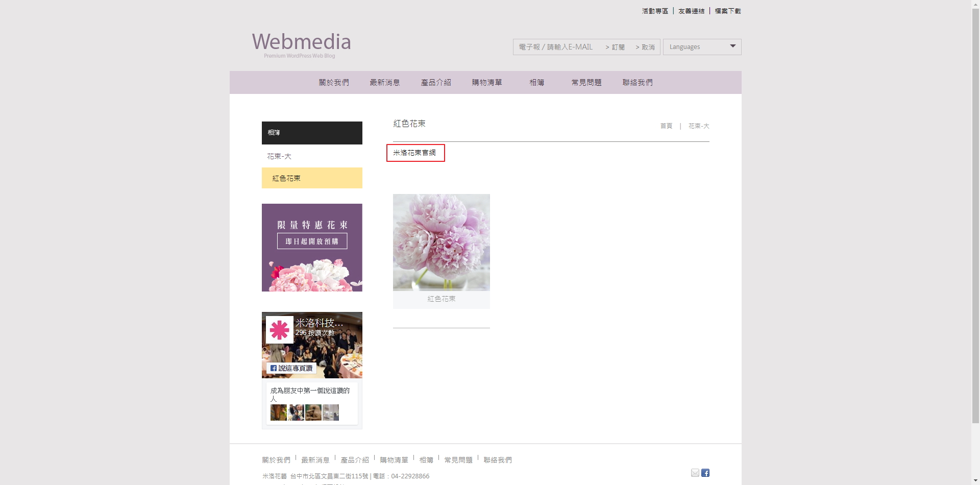Open 關於我們 in the main navigation
The width and height of the screenshot is (980, 485).
click(x=334, y=83)
